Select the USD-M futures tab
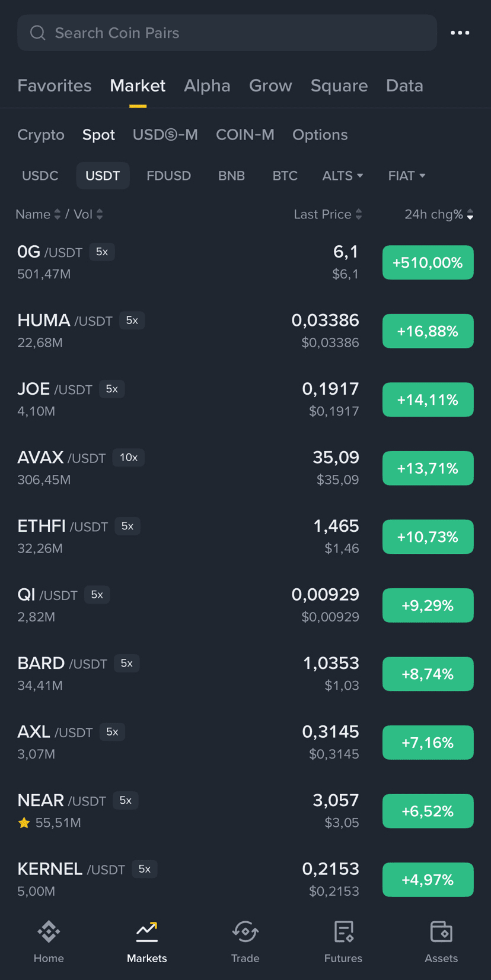 165,135
